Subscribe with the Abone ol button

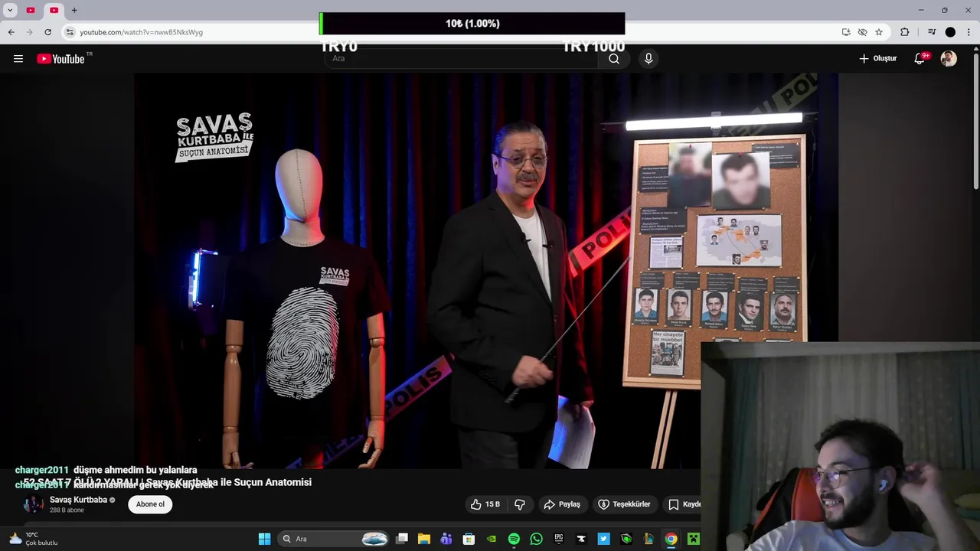(150, 504)
